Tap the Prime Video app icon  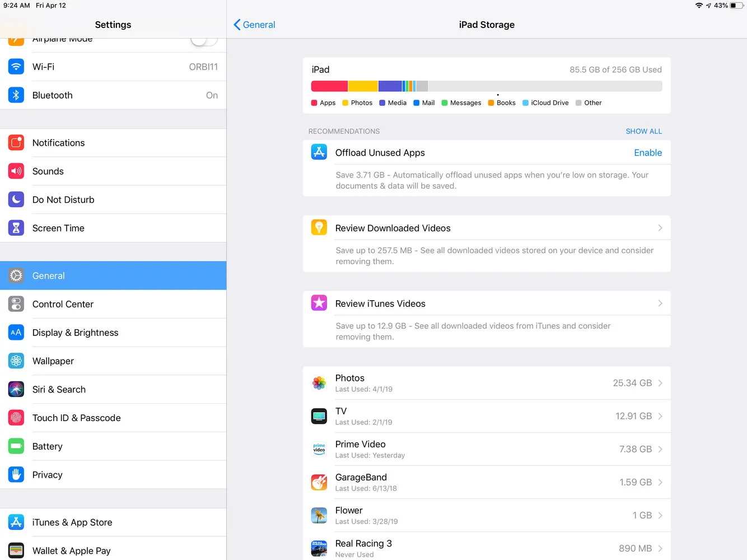319,449
